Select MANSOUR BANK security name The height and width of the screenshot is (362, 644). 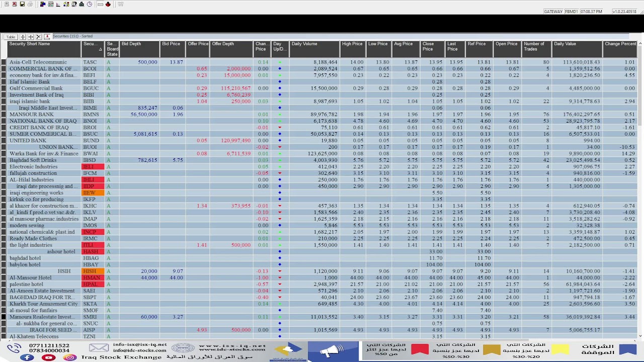click(32, 115)
